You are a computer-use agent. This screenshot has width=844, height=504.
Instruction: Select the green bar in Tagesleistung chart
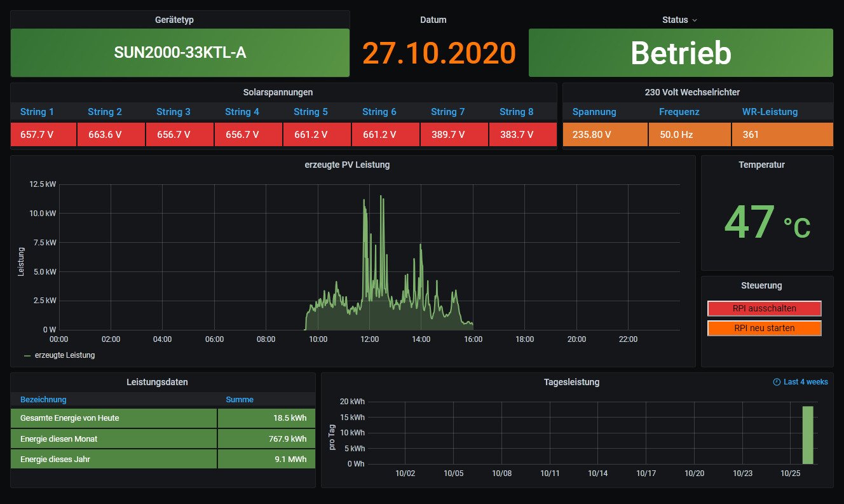pyautogui.click(x=807, y=435)
